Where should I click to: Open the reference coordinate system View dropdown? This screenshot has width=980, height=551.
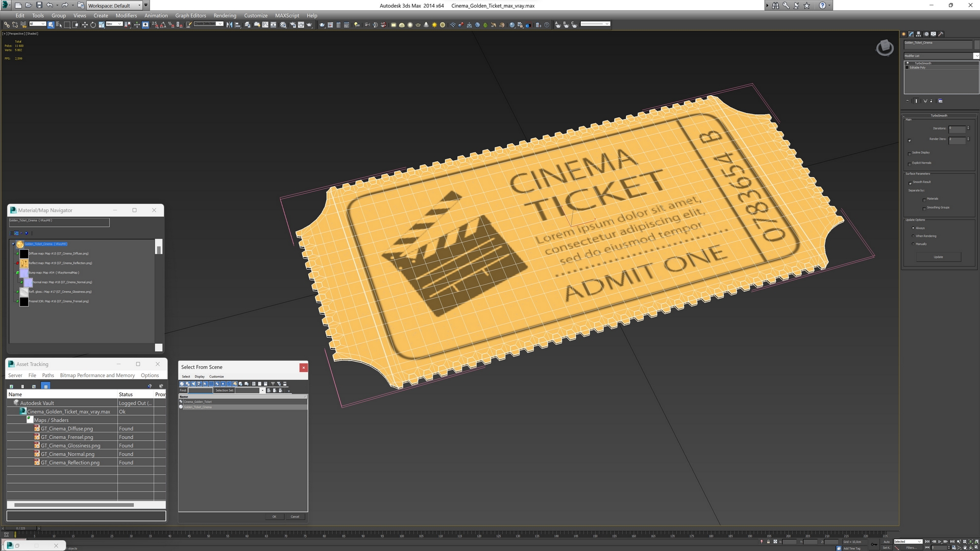(x=114, y=24)
